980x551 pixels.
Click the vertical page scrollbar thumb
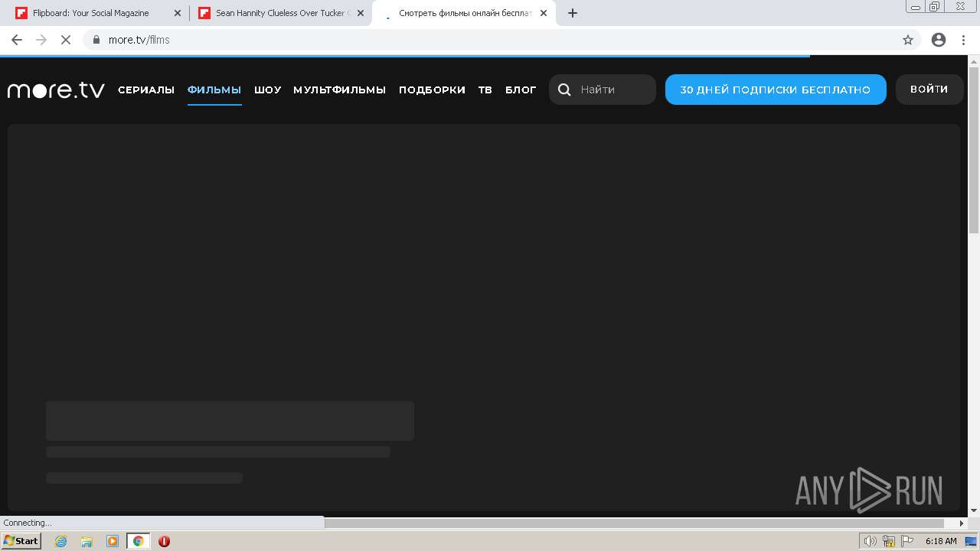[974, 150]
